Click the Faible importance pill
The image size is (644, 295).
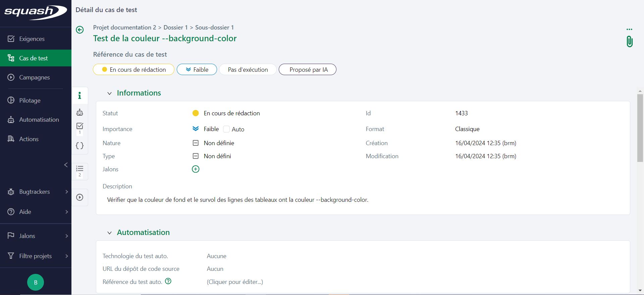pyautogui.click(x=197, y=70)
